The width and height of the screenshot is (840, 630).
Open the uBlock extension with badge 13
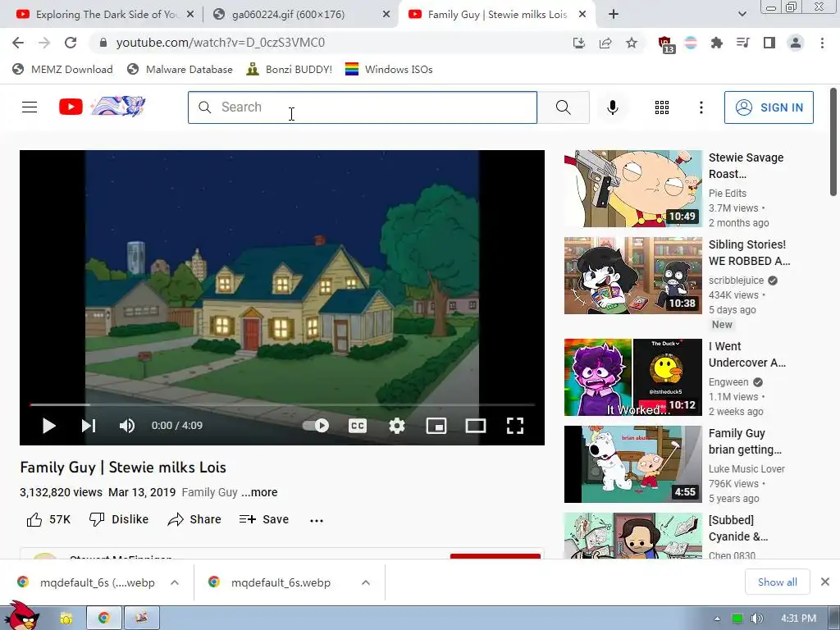(666, 44)
